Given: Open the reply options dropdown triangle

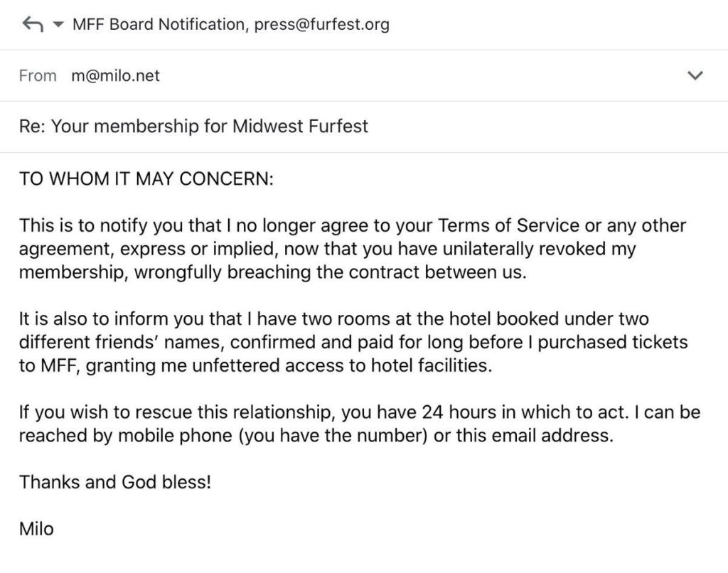Looking at the screenshot, I should 58,24.
